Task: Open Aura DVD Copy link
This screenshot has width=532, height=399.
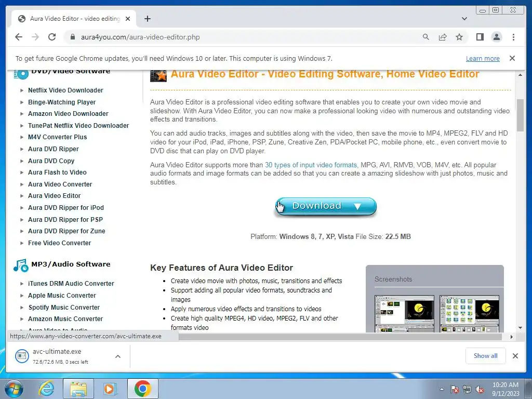Action: 51,161
